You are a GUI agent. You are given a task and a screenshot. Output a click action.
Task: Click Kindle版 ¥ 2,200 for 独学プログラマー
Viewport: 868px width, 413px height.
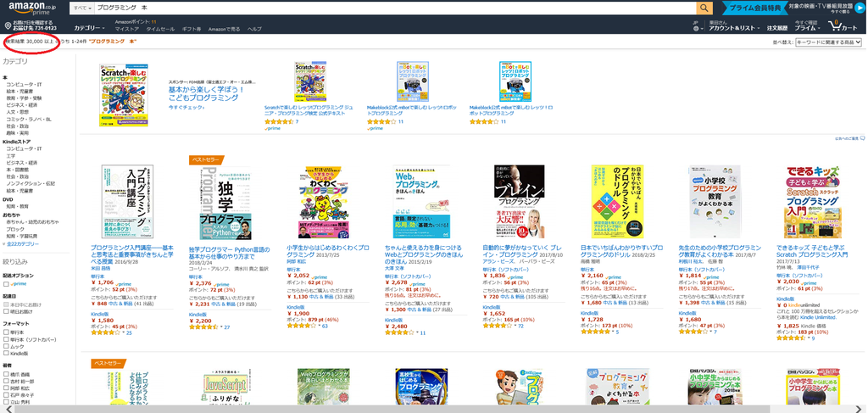tap(200, 321)
